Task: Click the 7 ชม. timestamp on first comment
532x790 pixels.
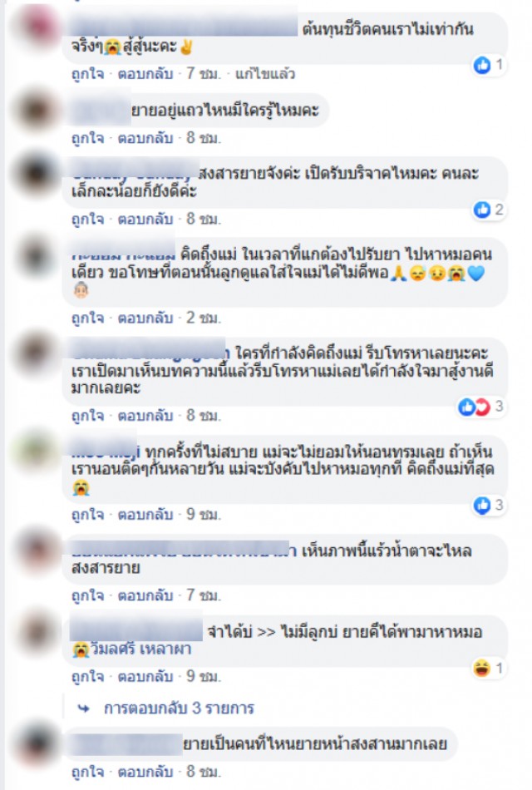Action: (x=204, y=74)
